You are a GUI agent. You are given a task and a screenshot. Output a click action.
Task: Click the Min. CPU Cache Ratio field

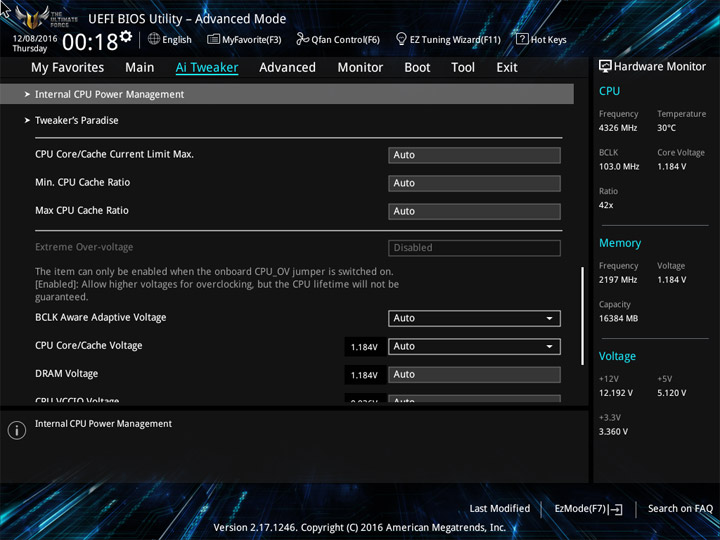coord(474,183)
